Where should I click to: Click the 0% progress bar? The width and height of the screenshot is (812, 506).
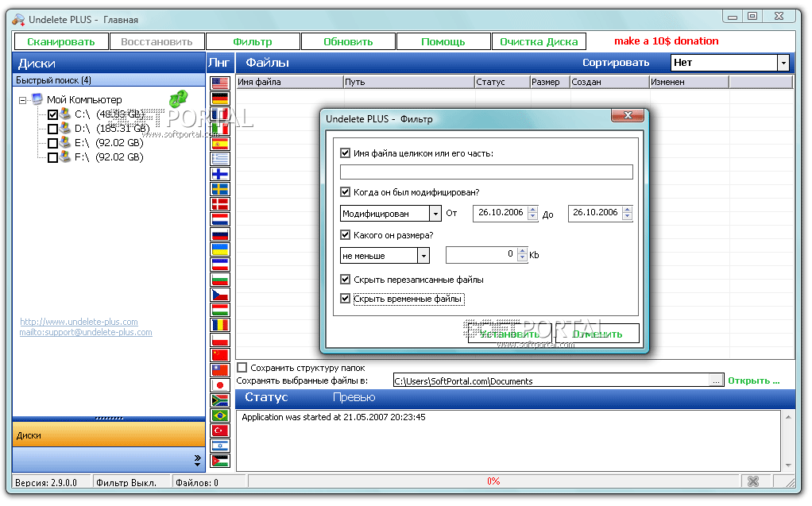click(493, 481)
